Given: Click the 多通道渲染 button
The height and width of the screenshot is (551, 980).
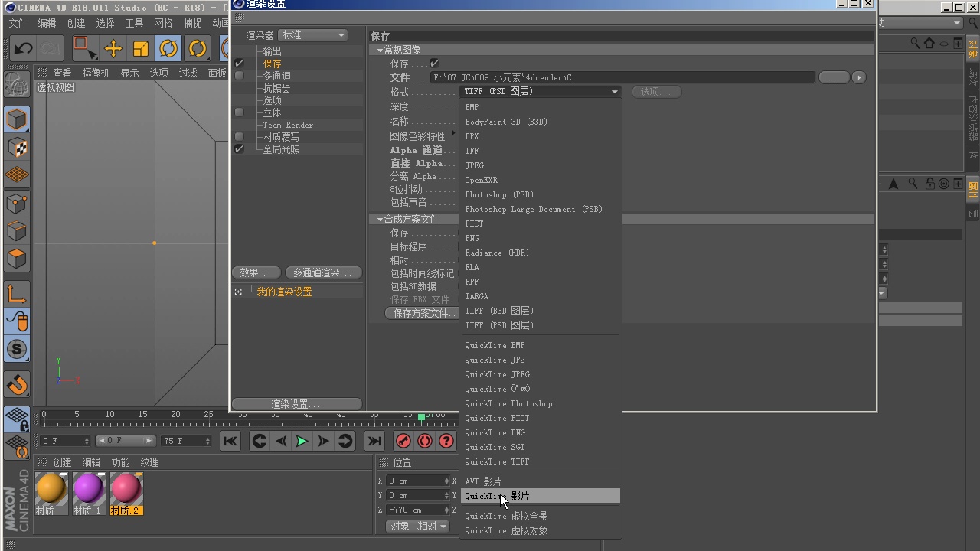Looking at the screenshot, I should [x=323, y=272].
